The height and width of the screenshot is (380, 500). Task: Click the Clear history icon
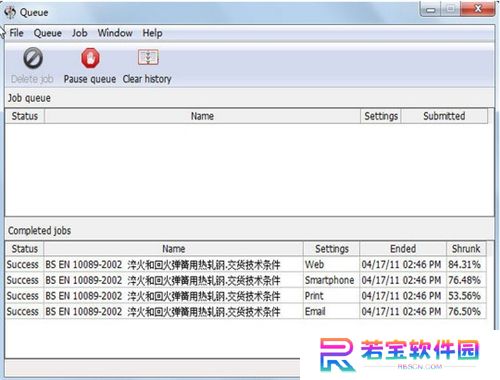click(148, 57)
